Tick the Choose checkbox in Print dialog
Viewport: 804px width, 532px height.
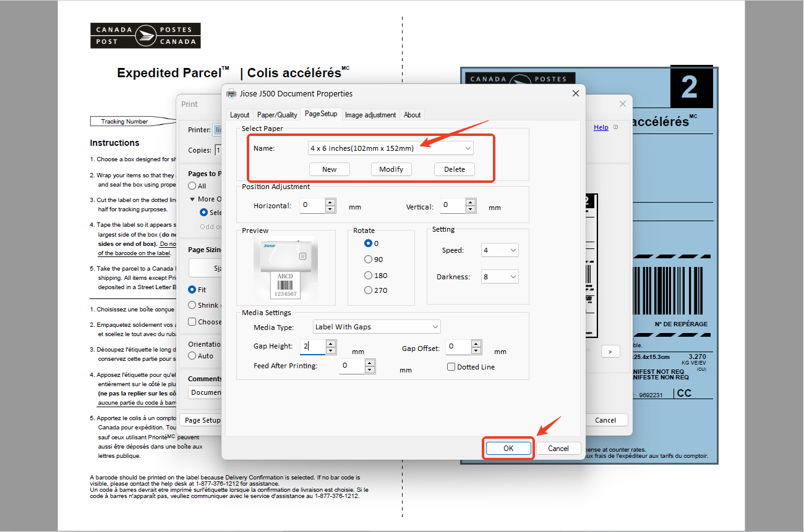click(x=192, y=321)
